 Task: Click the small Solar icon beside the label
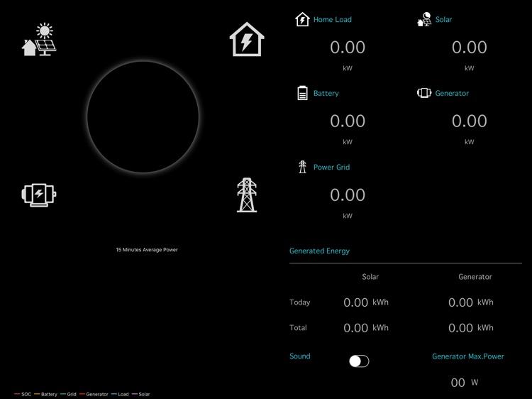424,19
